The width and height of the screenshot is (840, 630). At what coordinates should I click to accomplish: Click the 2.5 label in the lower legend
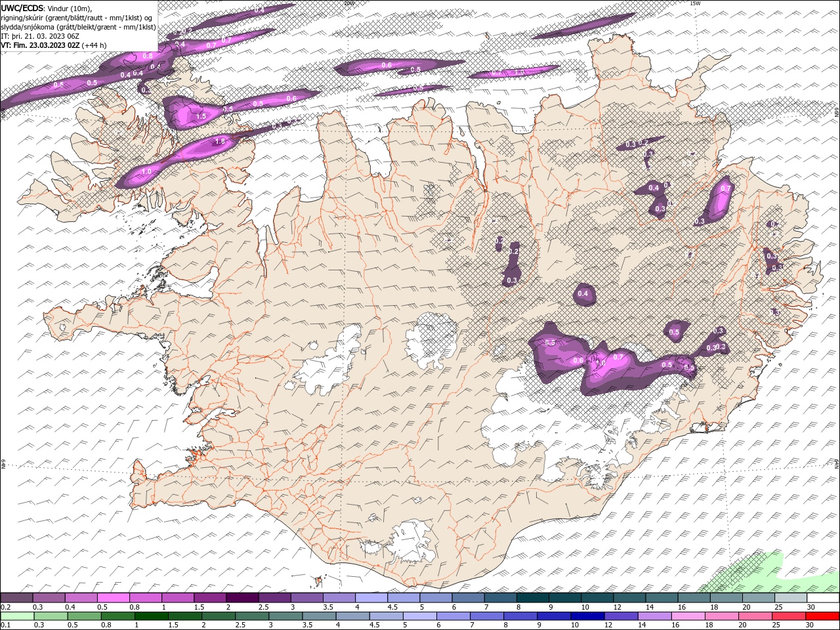[x=241, y=625]
